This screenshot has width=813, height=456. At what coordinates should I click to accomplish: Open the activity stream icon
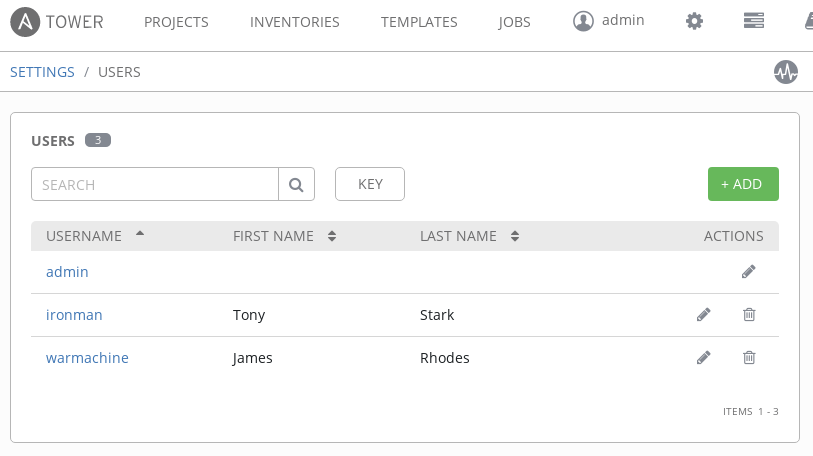(786, 72)
